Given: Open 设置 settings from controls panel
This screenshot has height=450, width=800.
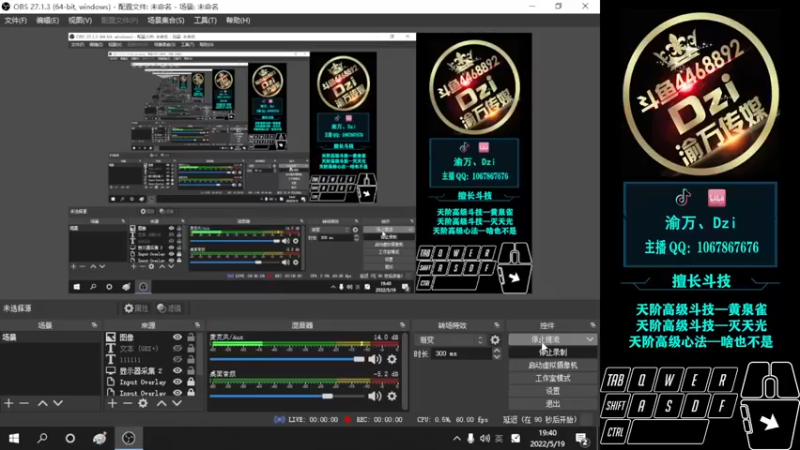Looking at the screenshot, I should (x=553, y=391).
